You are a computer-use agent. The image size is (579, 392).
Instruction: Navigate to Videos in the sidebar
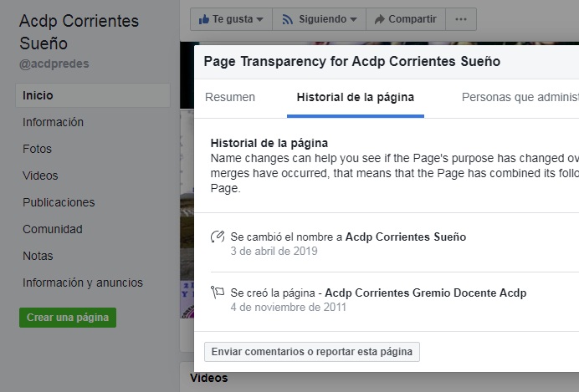click(x=40, y=176)
